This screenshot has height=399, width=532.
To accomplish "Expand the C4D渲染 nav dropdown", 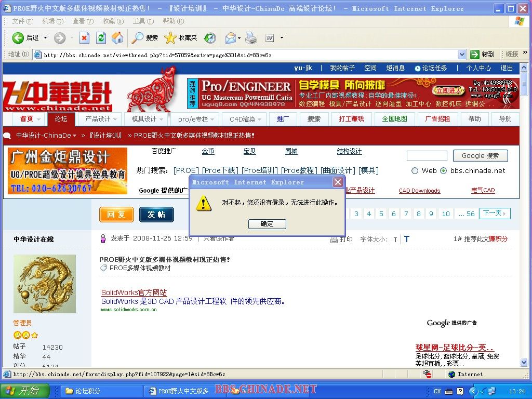I will [x=259, y=119].
